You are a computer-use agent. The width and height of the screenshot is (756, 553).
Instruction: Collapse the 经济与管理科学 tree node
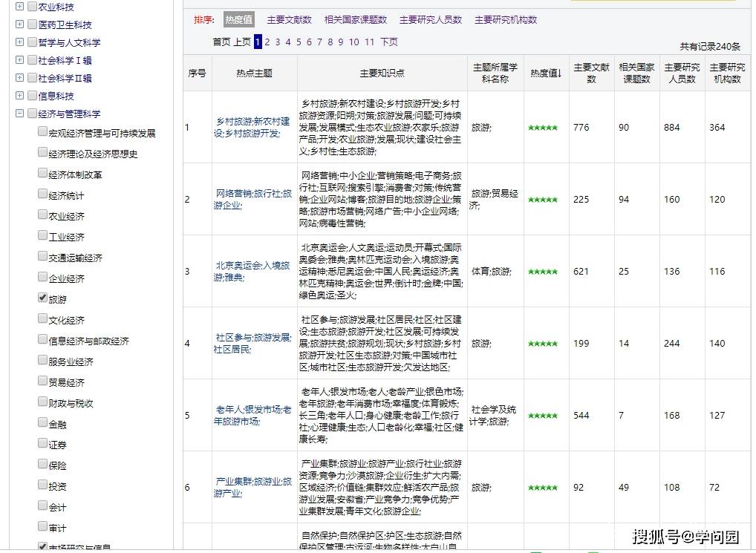pyautogui.click(x=19, y=114)
